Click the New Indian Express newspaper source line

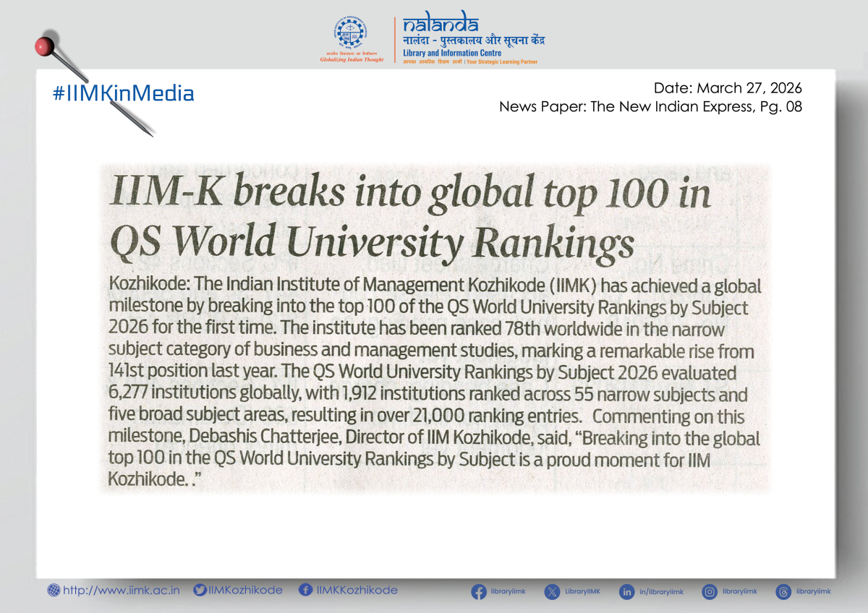pyautogui.click(x=650, y=107)
